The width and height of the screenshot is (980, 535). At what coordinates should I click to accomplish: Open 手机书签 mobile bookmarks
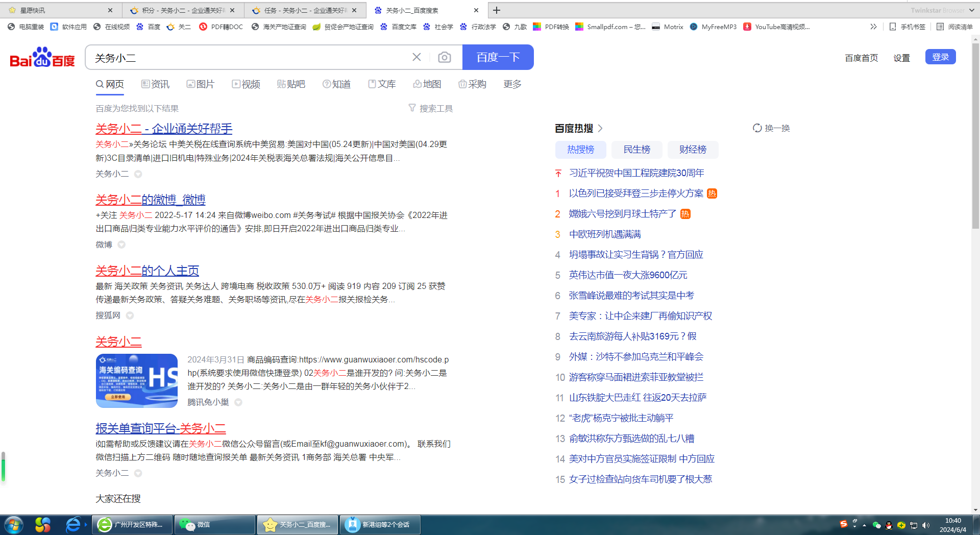908,27
